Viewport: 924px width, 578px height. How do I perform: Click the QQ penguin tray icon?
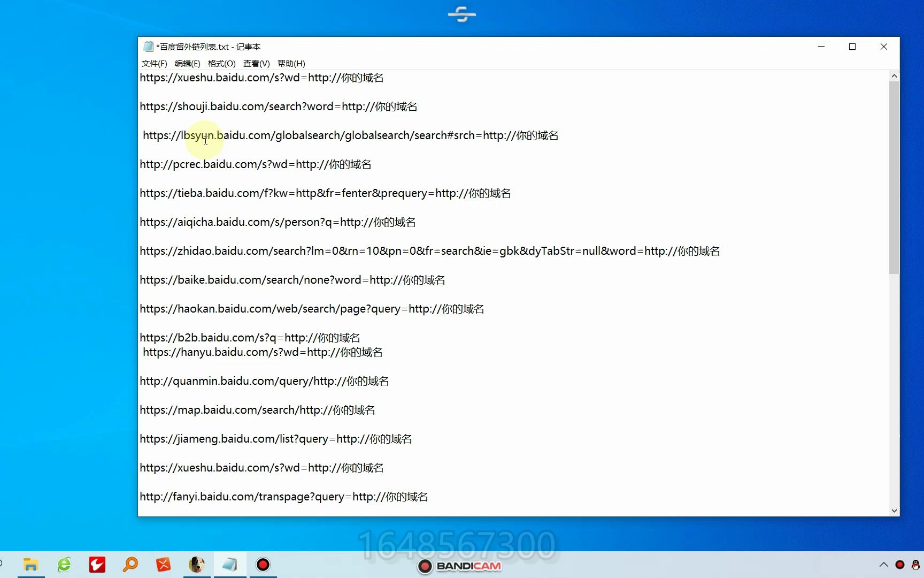click(x=915, y=565)
